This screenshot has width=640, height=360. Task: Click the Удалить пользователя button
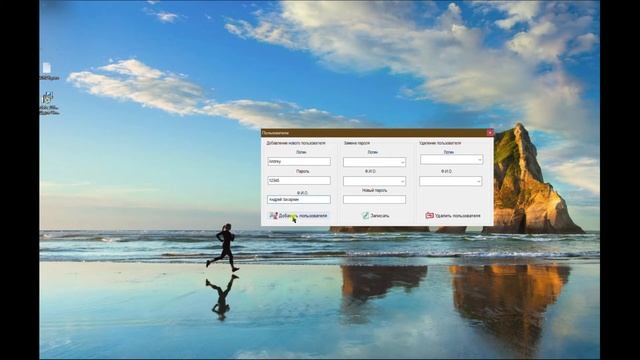tap(453, 216)
